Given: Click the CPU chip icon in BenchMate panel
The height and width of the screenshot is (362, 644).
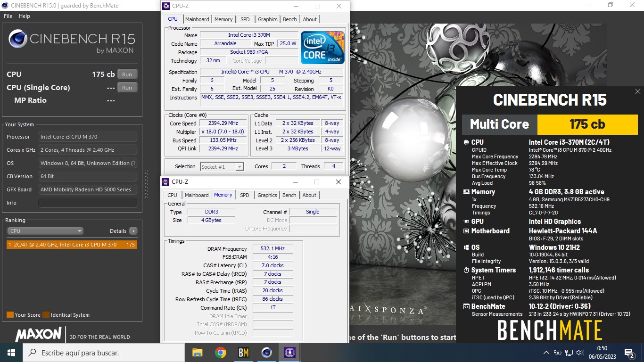Looking at the screenshot, I should tap(466, 142).
